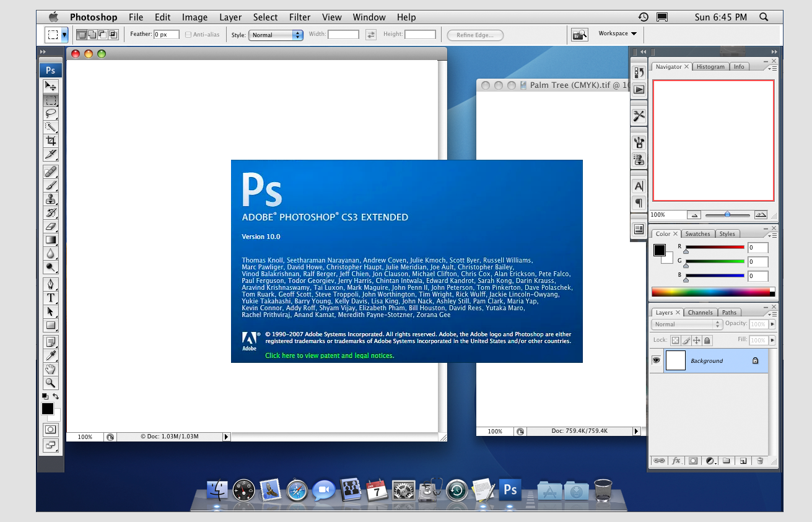Select the Clone Stamp tool
Image resolution: width=812 pixels, height=522 pixels.
click(x=51, y=199)
